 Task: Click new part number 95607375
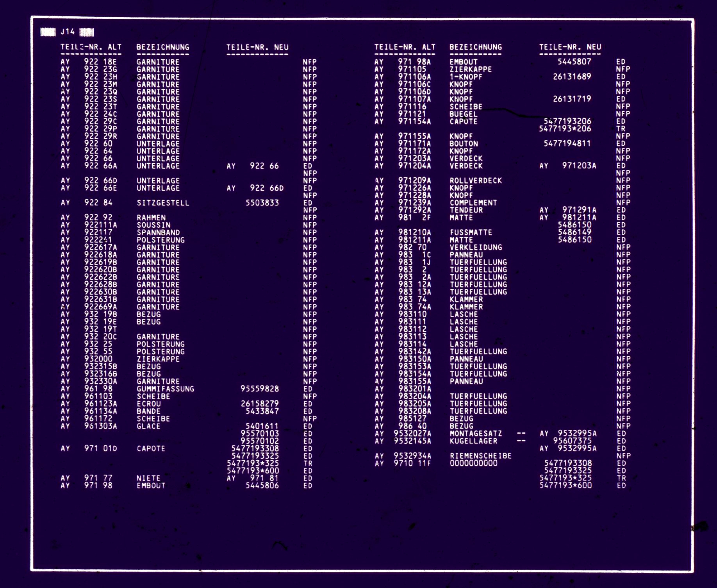(573, 441)
